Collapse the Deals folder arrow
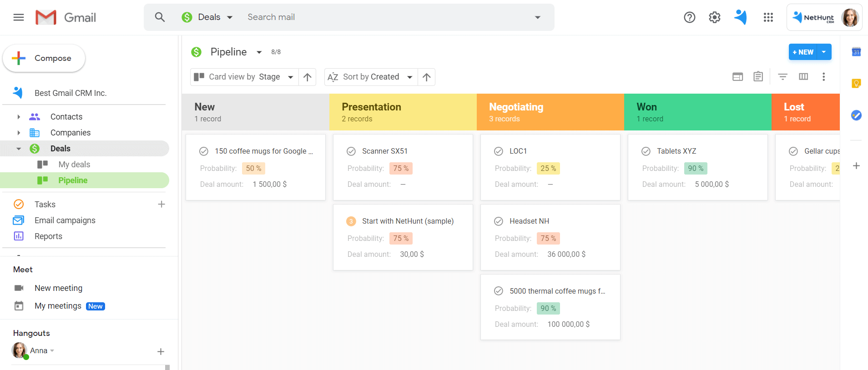The width and height of the screenshot is (868, 370). [x=19, y=149]
